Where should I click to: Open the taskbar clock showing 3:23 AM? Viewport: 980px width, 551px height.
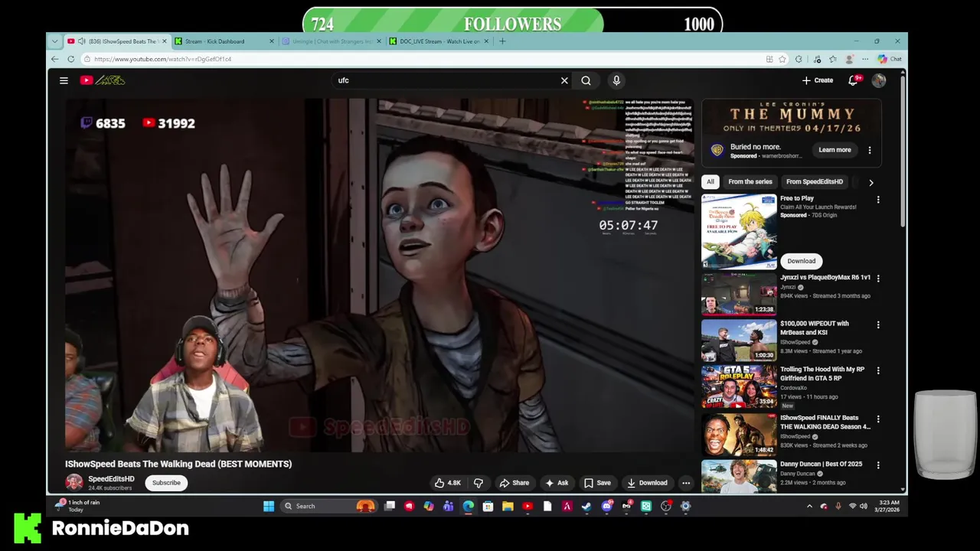888,506
